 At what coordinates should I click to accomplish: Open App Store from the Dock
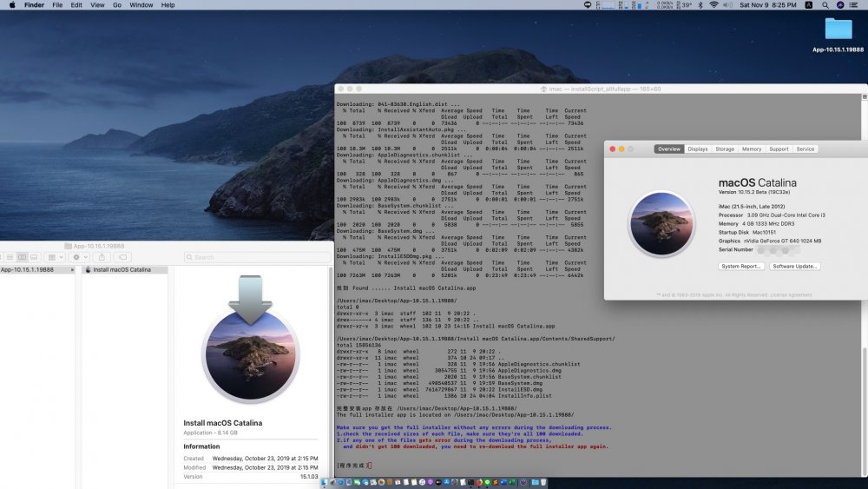click(x=446, y=482)
